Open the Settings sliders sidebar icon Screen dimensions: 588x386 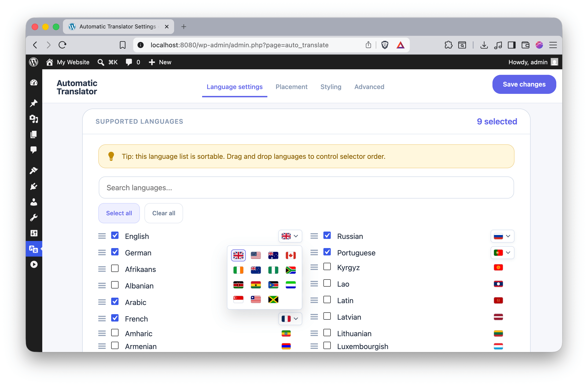(x=34, y=233)
